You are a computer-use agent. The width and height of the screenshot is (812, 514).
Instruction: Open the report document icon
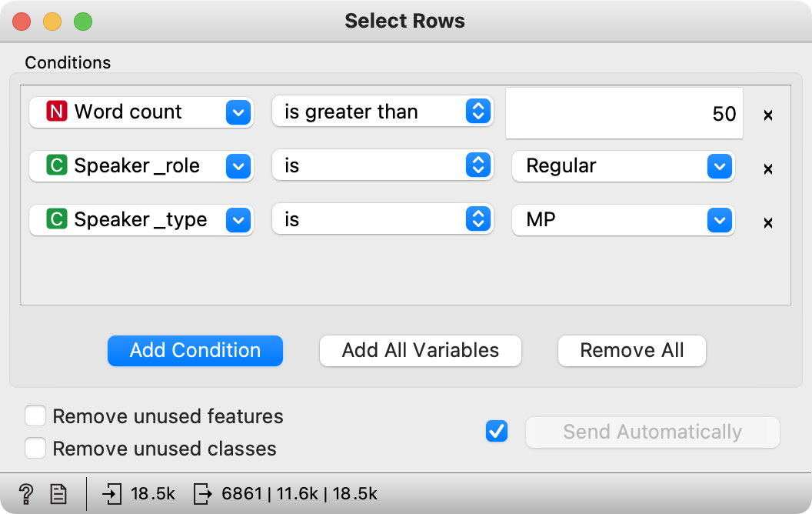point(58,493)
